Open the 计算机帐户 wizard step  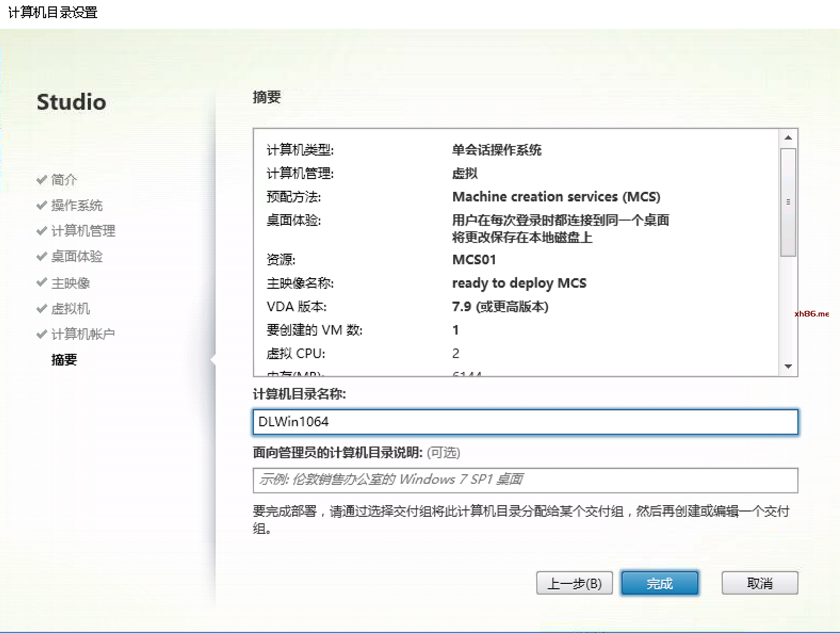83,334
